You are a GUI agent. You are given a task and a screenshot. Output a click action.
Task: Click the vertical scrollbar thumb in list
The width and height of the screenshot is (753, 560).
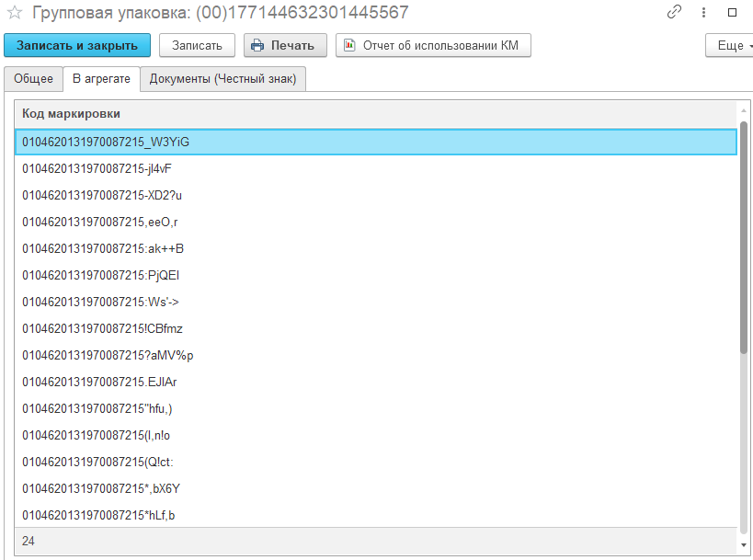click(744, 237)
